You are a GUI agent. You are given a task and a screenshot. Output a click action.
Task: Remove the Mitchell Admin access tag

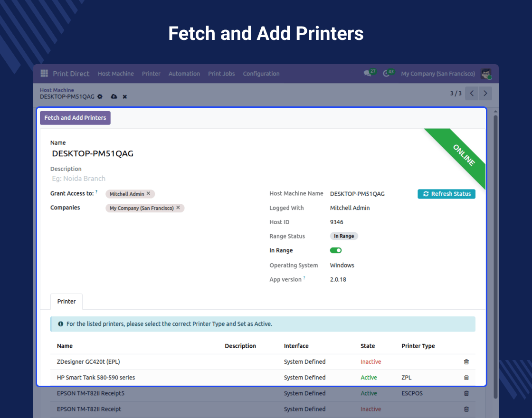[x=148, y=194]
